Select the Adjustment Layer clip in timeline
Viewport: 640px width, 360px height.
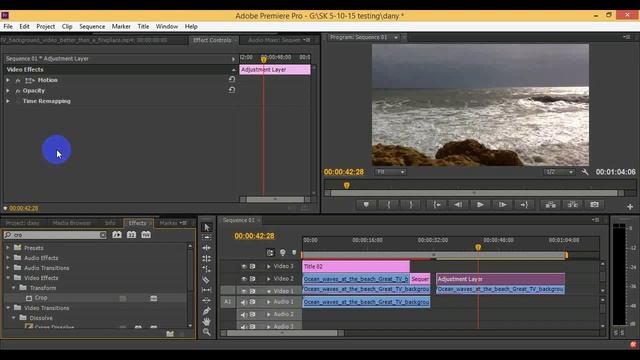click(x=500, y=279)
